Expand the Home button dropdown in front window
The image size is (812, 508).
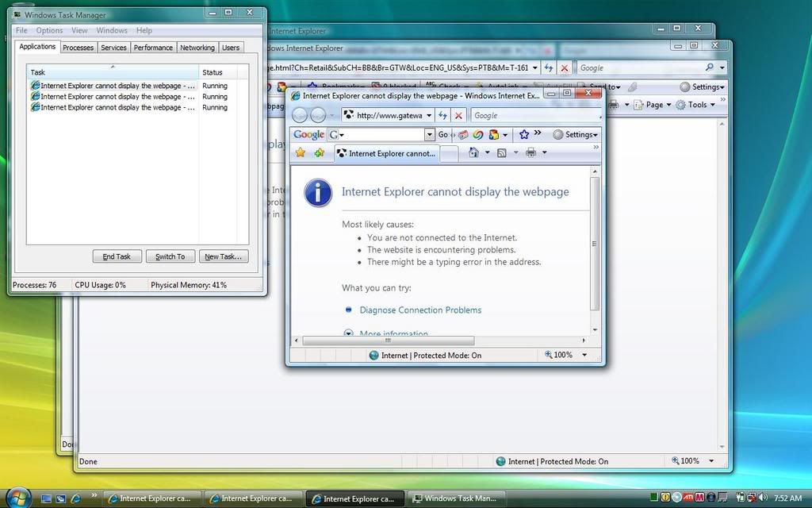(x=488, y=152)
